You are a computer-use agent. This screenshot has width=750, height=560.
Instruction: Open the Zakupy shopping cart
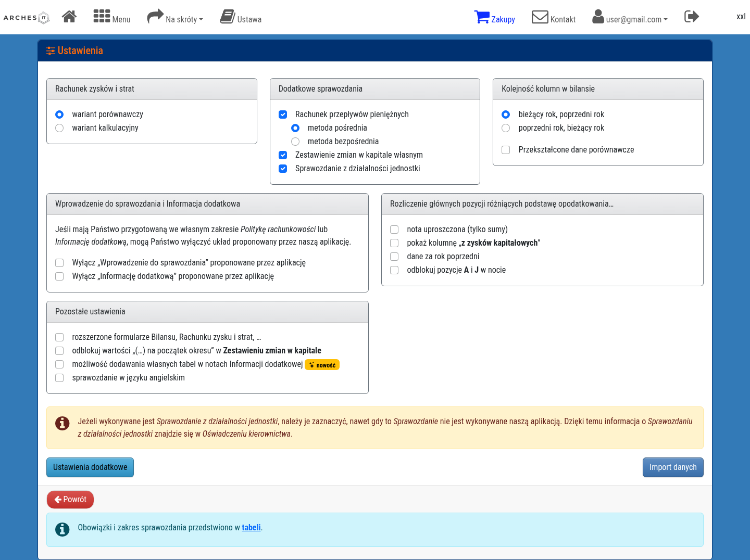pos(482,17)
